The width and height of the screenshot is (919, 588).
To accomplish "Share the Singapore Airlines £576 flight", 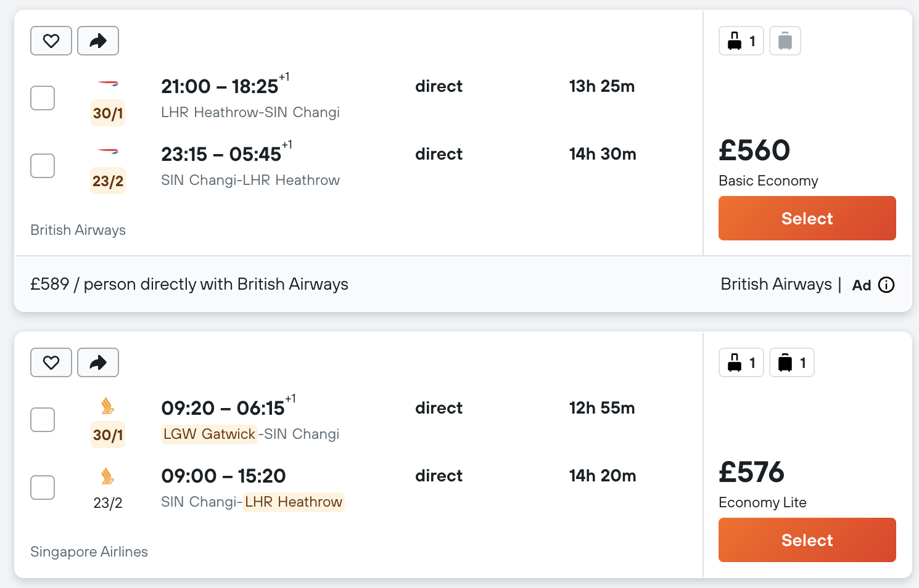I will point(98,362).
